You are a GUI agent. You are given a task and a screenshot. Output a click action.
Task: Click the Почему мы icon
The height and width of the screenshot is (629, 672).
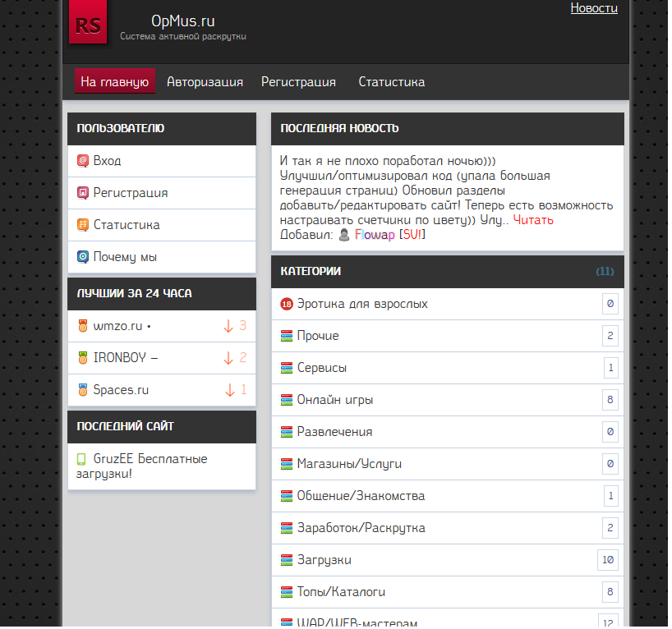coord(82,257)
